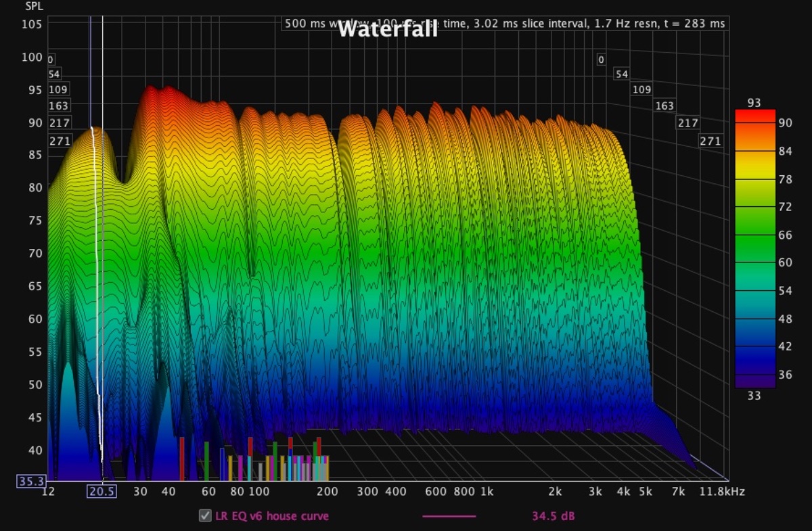Click the LR EQ v6 house curve legend label
The width and height of the screenshot is (812, 531).
[x=272, y=516]
